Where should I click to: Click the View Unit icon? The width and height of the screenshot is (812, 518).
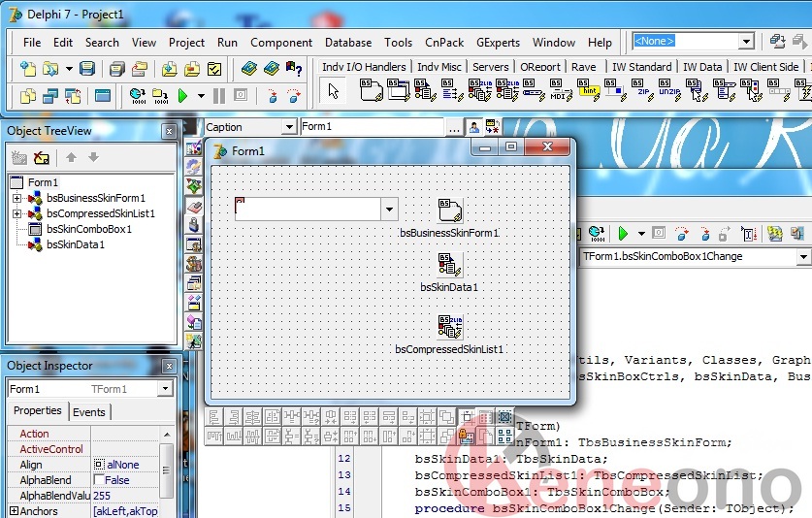(28, 96)
